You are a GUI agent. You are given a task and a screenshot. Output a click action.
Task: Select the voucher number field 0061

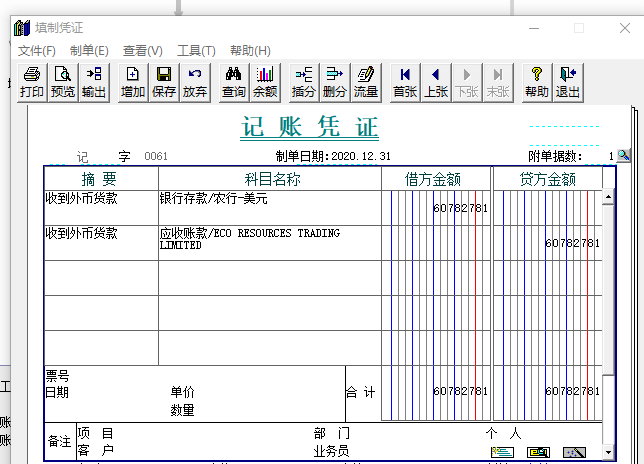[156, 156]
